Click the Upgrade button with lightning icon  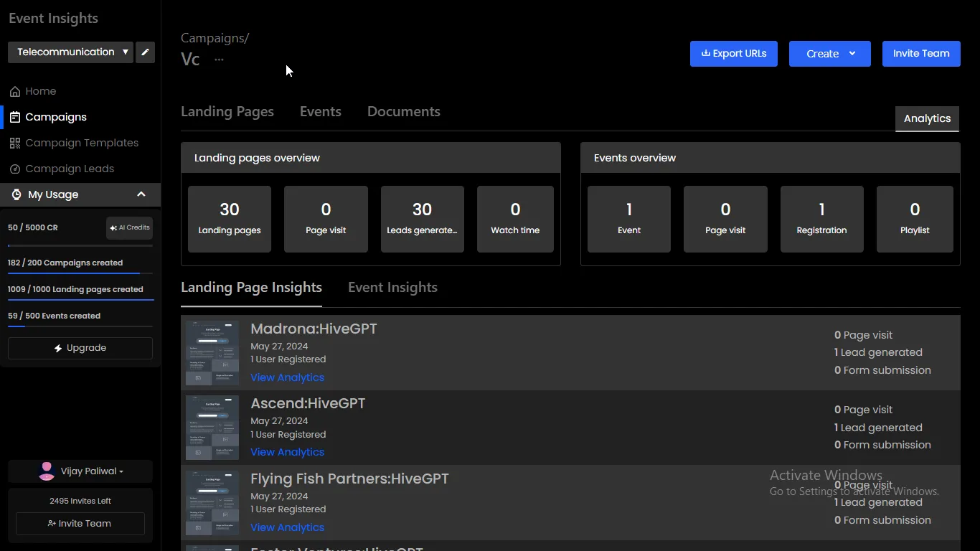(x=80, y=348)
